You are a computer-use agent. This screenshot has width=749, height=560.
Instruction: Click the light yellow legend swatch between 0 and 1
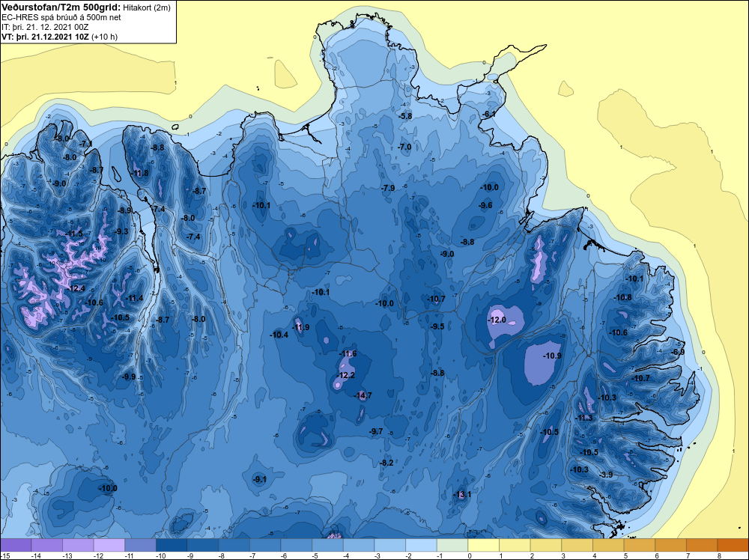point(483,545)
